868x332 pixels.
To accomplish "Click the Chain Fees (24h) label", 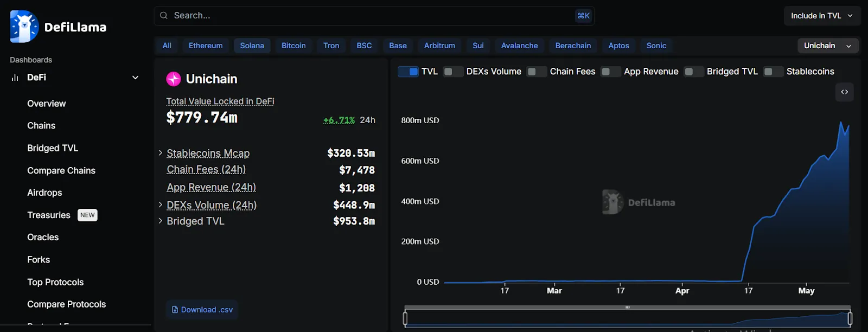I will [x=206, y=170].
